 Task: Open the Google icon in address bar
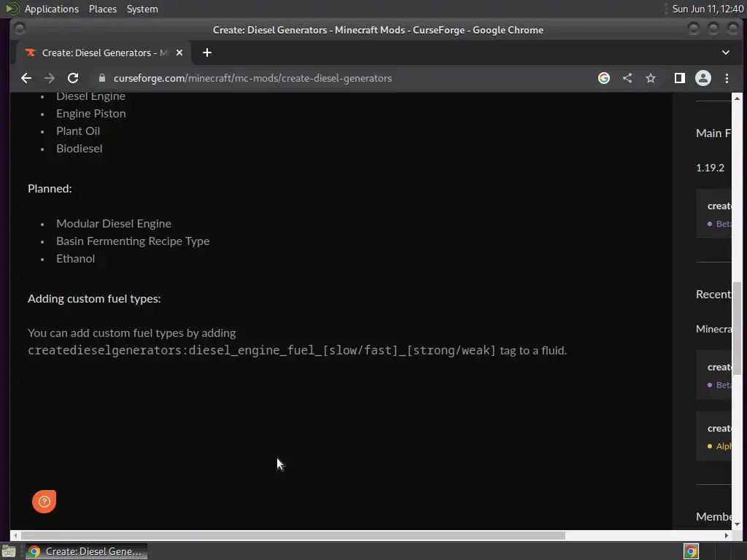[603, 78]
